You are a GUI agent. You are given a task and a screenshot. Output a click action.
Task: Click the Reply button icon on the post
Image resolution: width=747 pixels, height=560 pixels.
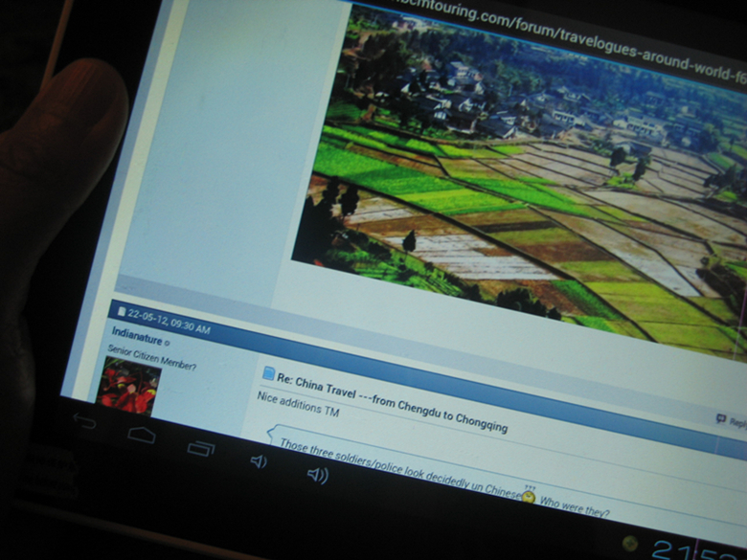tap(721, 419)
